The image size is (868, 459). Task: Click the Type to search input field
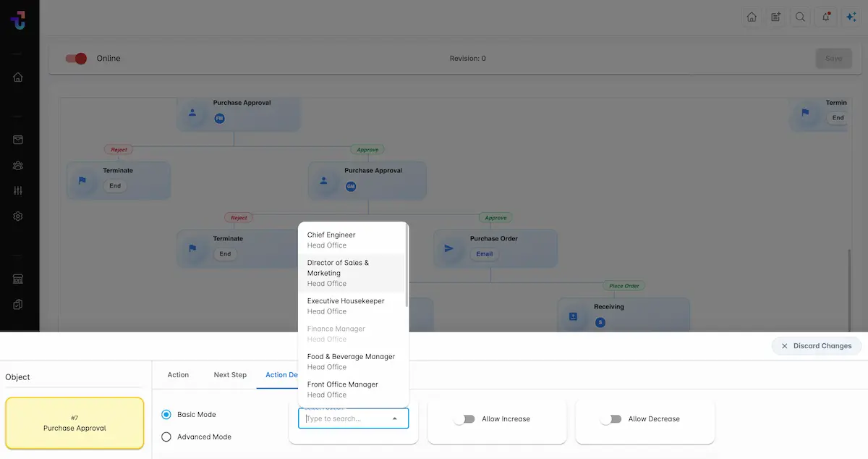(346, 418)
